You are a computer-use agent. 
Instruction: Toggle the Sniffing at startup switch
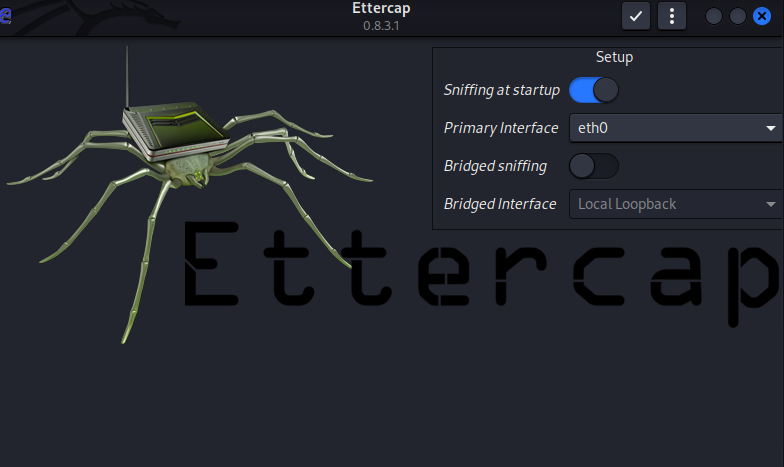[x=594, y=90]
